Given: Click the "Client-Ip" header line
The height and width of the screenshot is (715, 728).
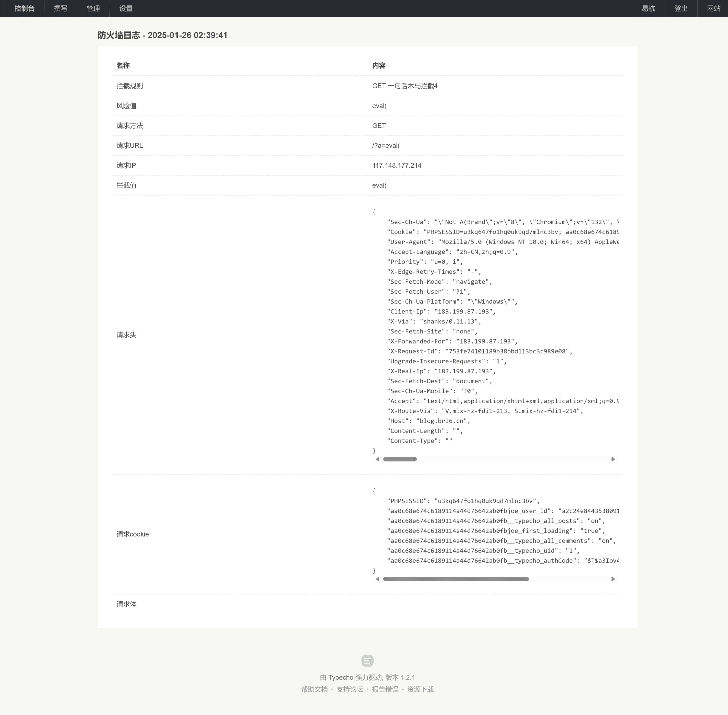Looking at the screenshot, I should point(441,312).
